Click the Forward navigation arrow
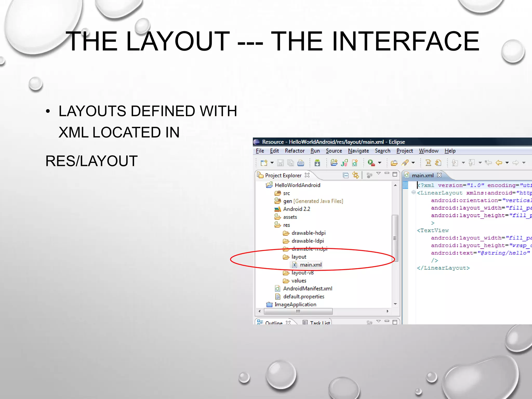532x399 pixels. [516, 163]
